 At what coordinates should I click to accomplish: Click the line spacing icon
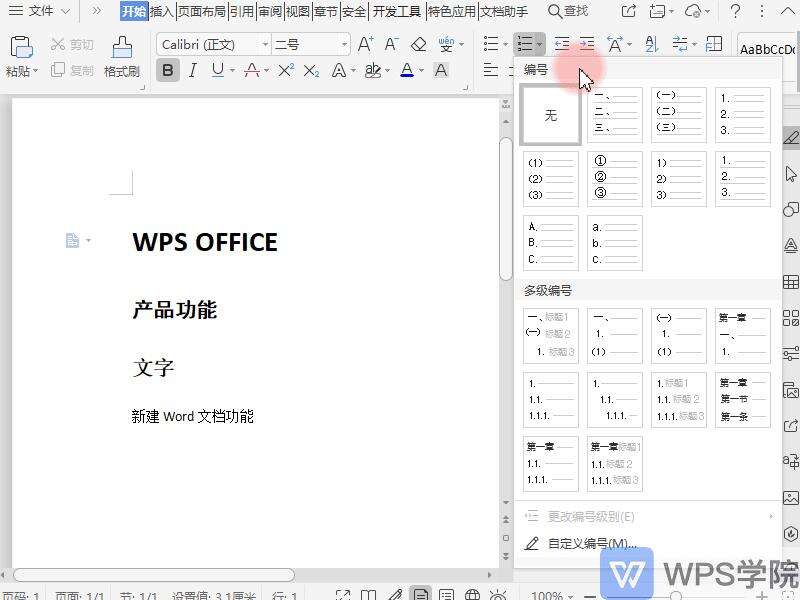coord(680,44)
